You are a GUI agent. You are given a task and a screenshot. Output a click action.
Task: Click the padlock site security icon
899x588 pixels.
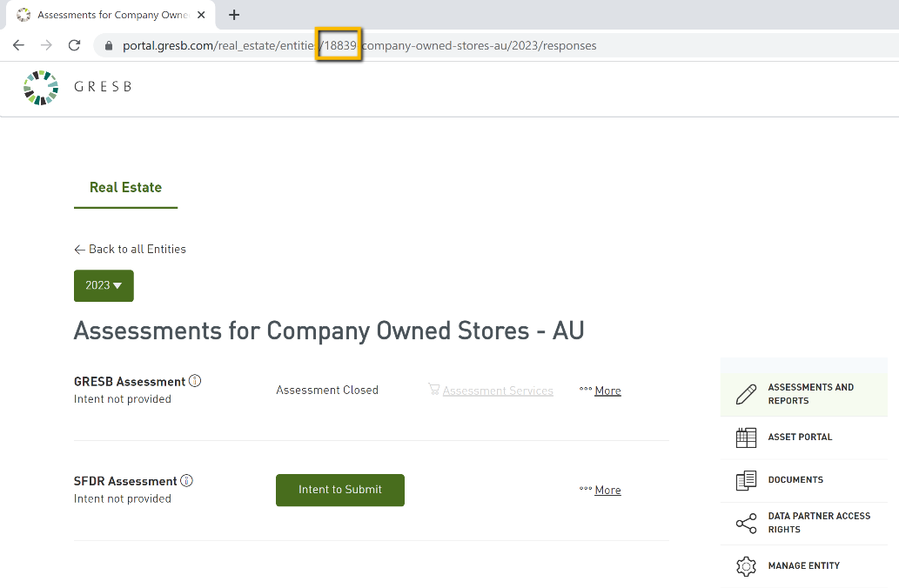[x=109, y=45]
